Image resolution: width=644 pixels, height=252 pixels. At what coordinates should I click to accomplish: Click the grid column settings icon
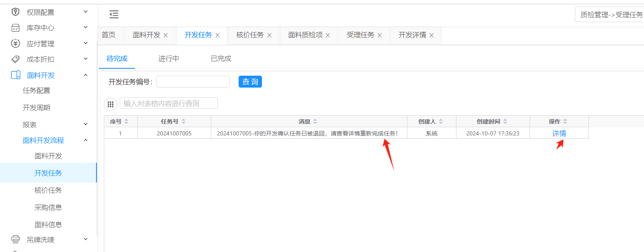[x=110, y=104]
